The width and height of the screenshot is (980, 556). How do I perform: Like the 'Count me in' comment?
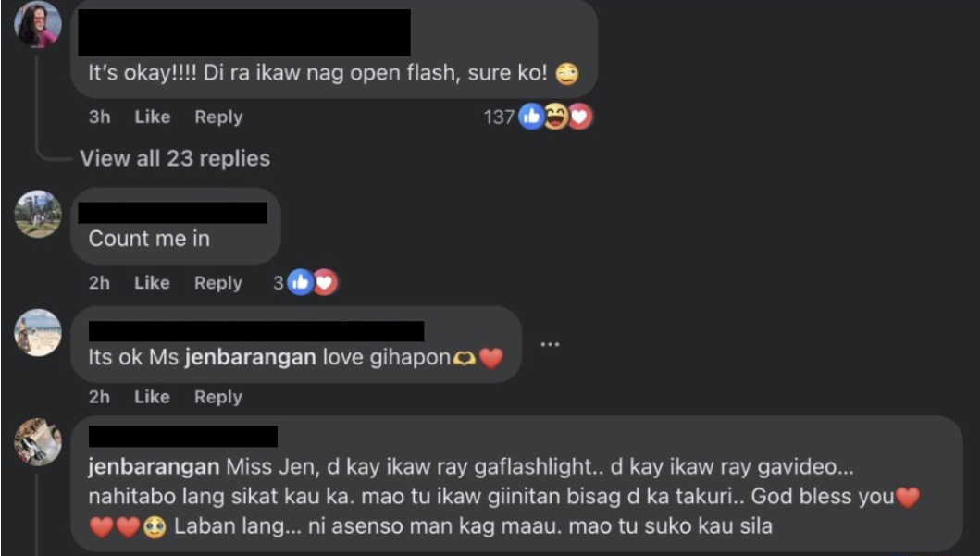pos(152,283)
